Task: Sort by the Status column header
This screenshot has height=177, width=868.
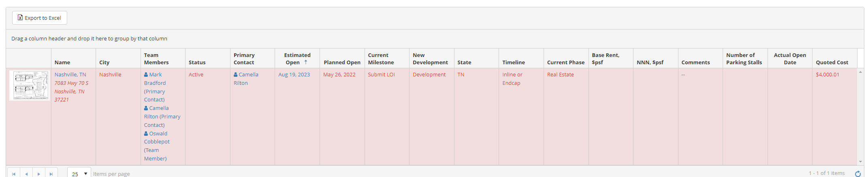Action: 197,62
